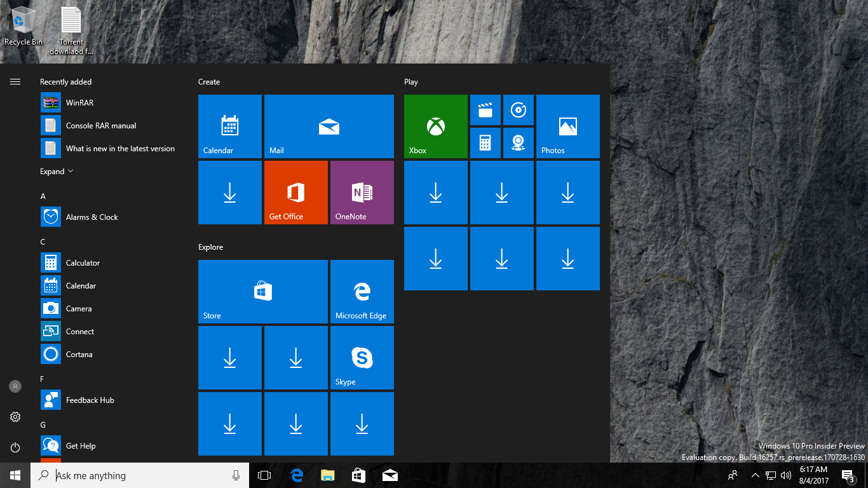This screenshot has width=868, height=488.
Task: Click the Play group header
Action: click(x=411, y=82)
